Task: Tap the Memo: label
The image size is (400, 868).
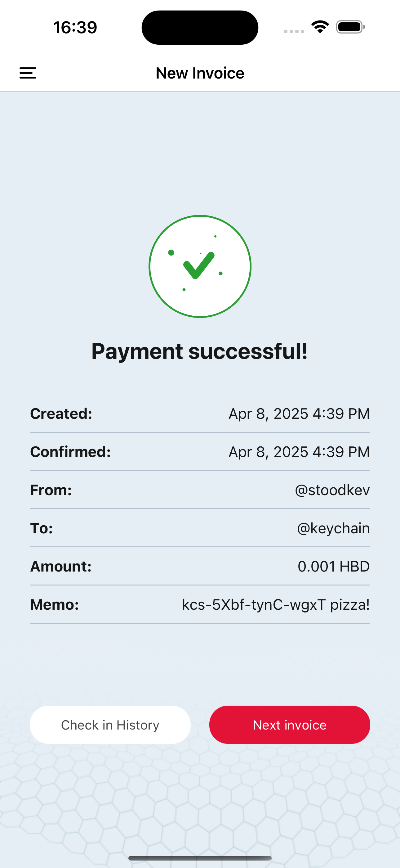Action: point(55,604)
